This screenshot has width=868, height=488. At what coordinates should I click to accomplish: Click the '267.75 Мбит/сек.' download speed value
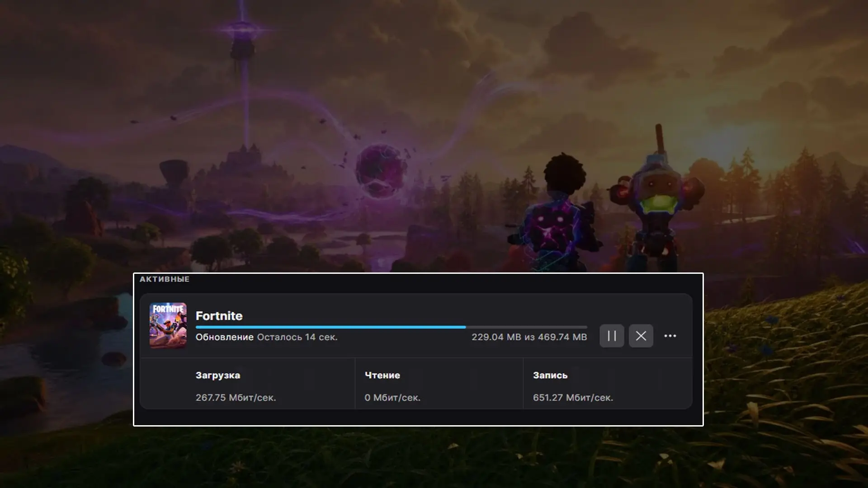(236, 398)
